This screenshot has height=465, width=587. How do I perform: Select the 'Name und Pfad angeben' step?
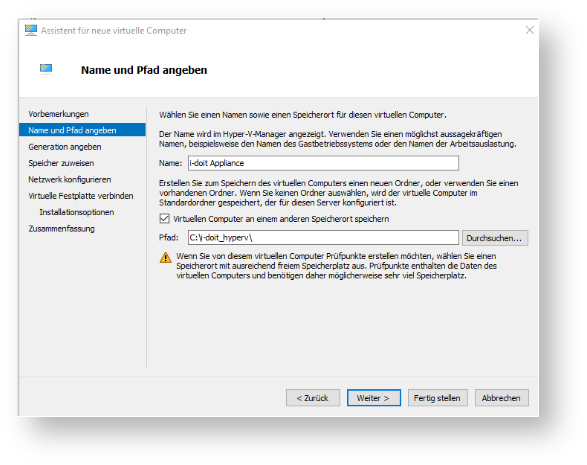click(x=82, y=130)
